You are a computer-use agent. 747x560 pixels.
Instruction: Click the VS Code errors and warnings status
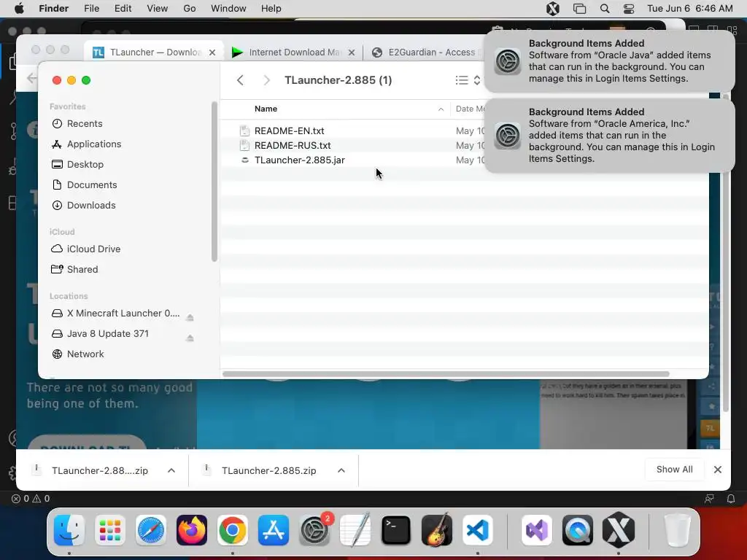click(x=31, y=499)
